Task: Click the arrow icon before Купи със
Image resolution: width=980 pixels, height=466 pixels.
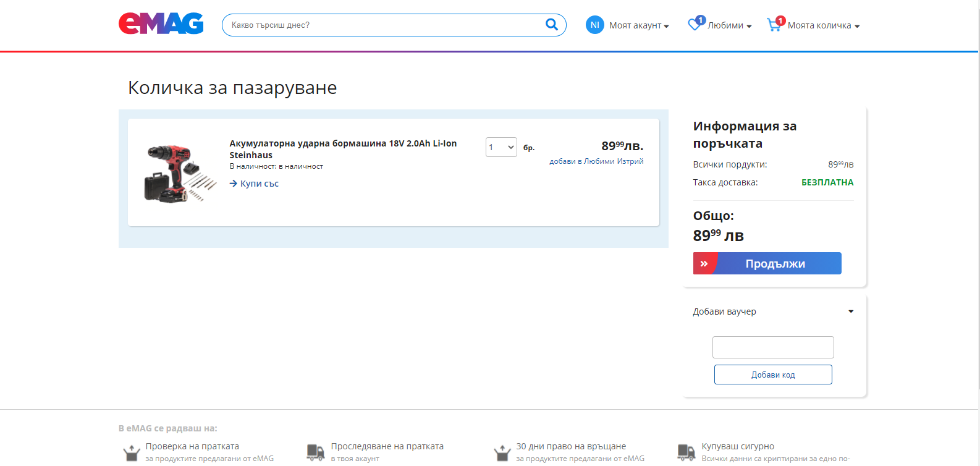Action: (x=234, y=184)
